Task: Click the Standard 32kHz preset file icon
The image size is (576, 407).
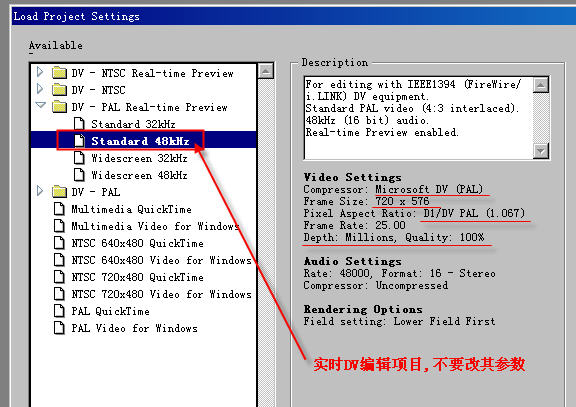Action: click(79, 124)
